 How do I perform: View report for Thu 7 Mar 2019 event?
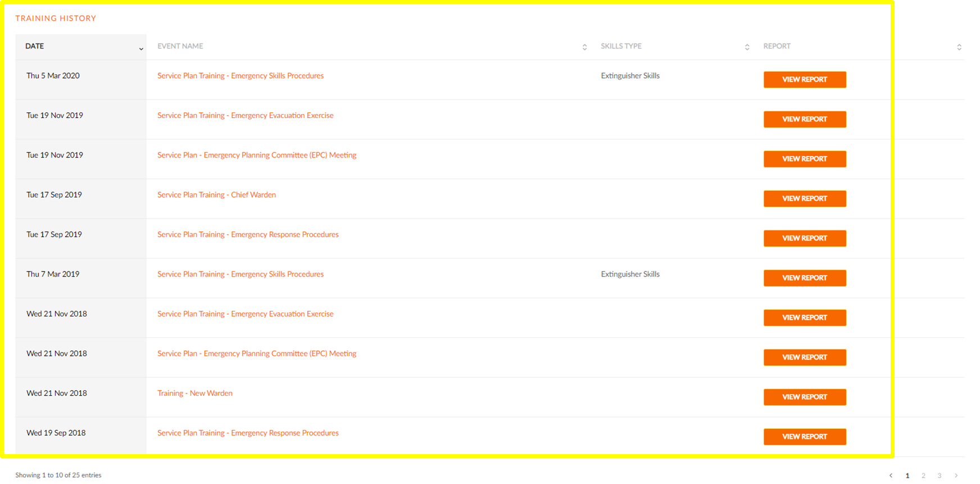point(804,278)
